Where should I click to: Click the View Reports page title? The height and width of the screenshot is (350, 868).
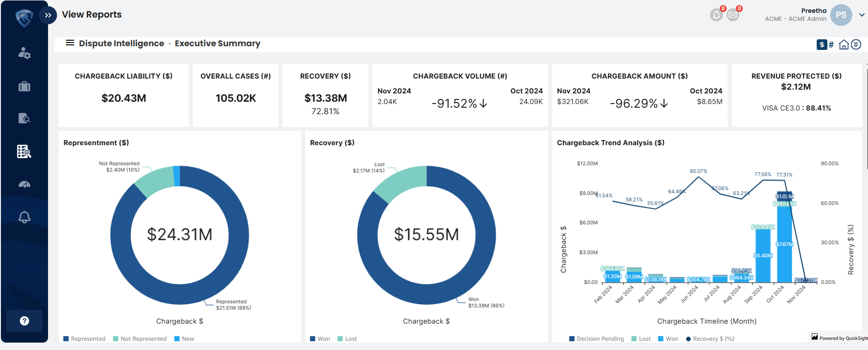coord(91,15)
